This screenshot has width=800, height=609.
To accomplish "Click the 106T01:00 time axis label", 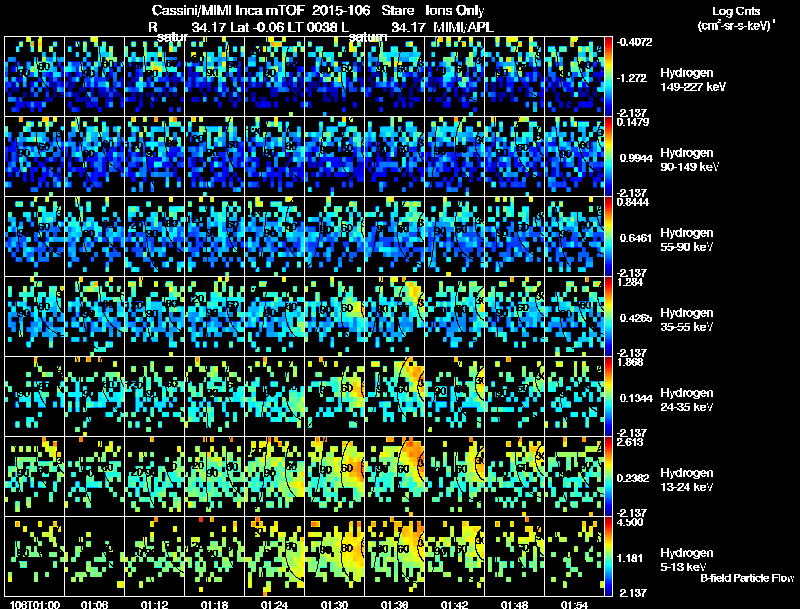I will (x=35, y=605).
